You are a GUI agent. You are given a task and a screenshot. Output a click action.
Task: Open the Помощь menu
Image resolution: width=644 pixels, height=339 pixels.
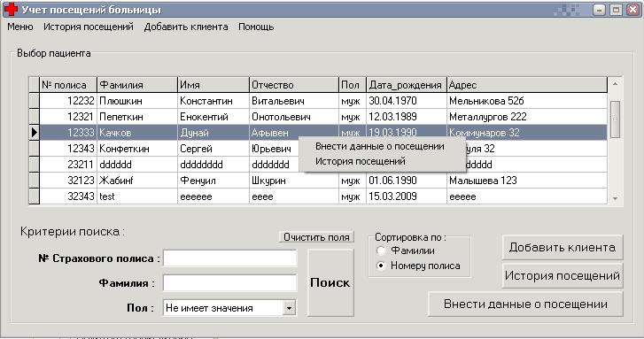(256, 27)
